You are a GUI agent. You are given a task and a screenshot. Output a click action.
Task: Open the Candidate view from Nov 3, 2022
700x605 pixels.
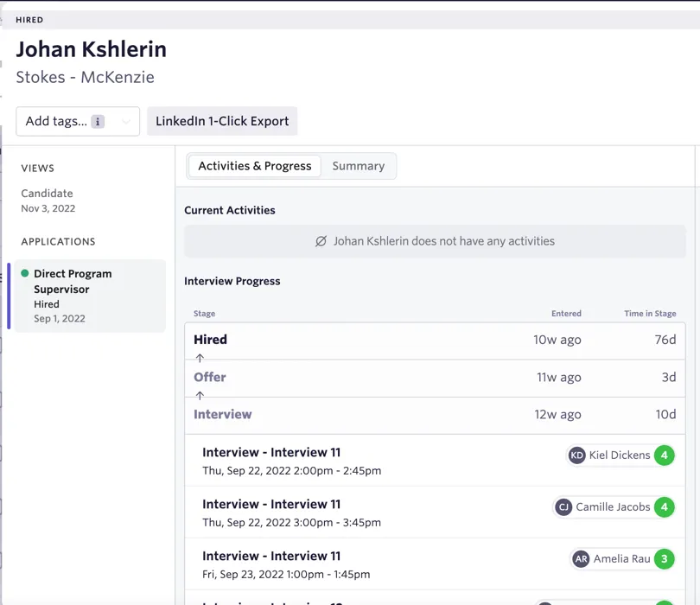(48, 201)
